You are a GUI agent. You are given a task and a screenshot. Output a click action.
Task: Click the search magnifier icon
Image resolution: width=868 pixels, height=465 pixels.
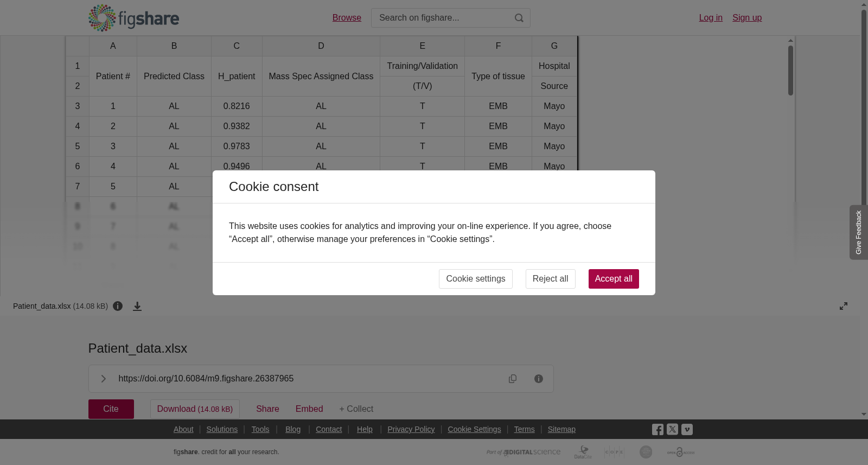519,18
